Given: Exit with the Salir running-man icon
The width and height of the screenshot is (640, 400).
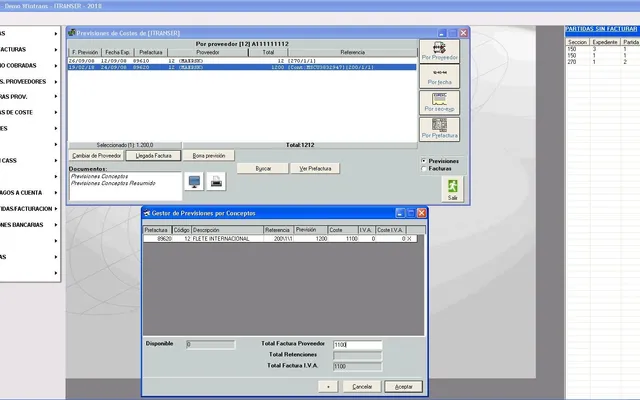Looking at the screenshot, I should (x=452, y=189).
